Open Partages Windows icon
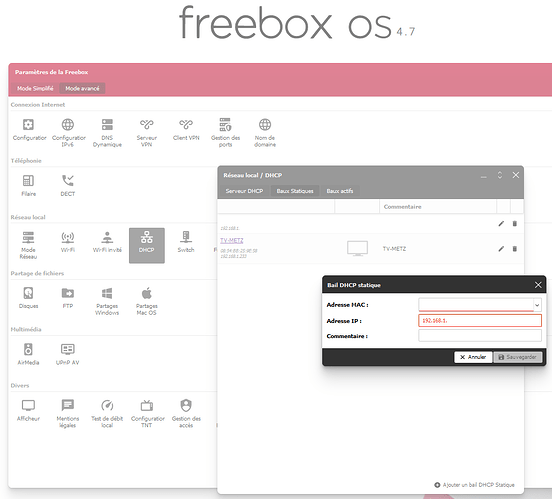Image resolution: width=552 pixels, height=499 pixels. click(107, 301)
